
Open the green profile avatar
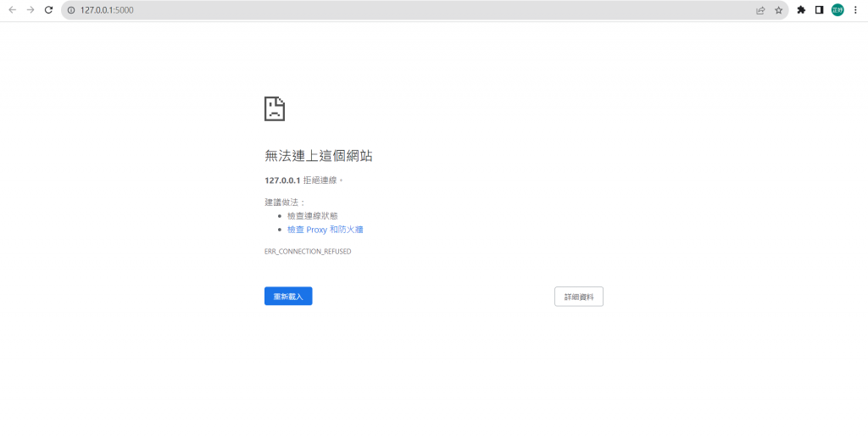pyautogui.click(x=837, y=10)
